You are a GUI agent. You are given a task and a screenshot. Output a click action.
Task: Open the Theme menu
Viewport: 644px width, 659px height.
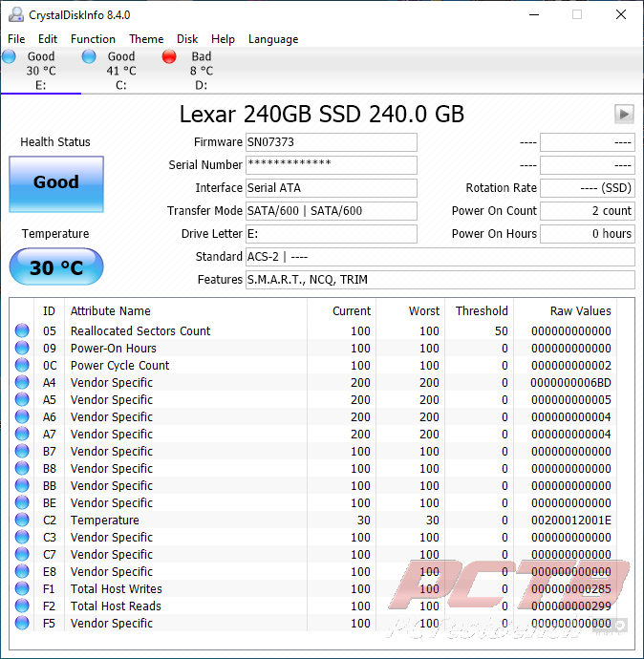tap(146, 39)
